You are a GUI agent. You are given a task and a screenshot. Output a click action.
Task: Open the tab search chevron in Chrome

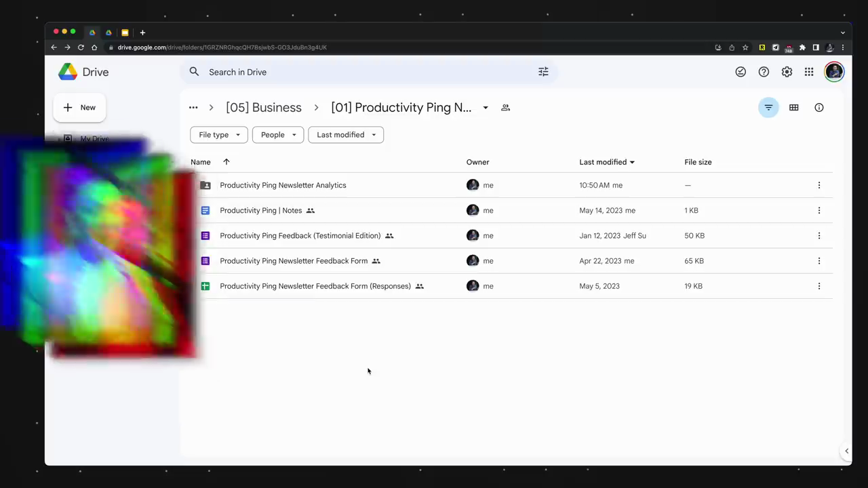pyautogui.click(x=843, y=33)
